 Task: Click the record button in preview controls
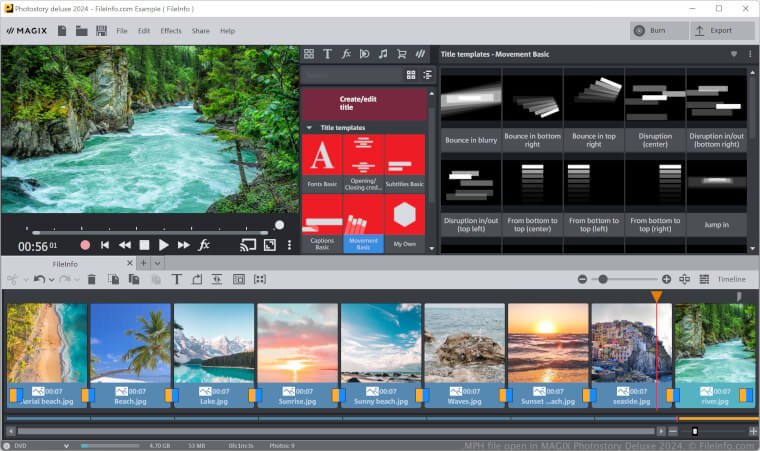click(x=85, y=245)
